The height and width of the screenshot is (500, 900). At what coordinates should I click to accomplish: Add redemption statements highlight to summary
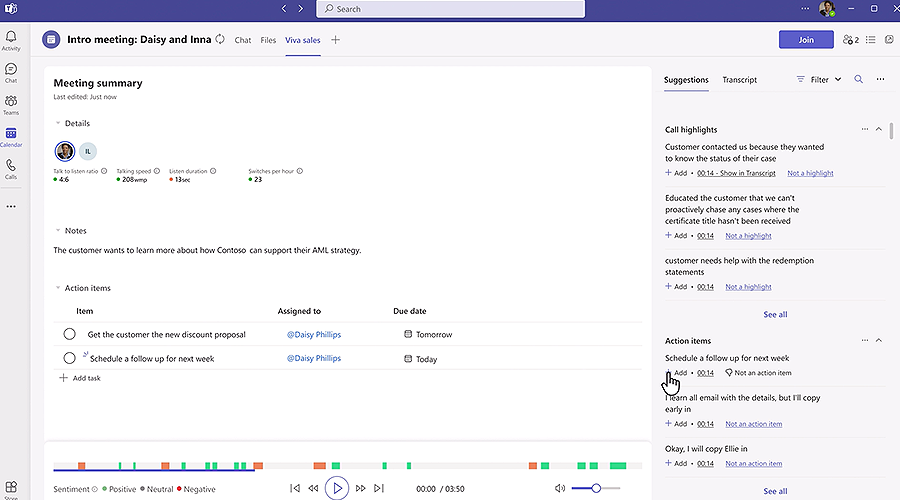(676, 286)
